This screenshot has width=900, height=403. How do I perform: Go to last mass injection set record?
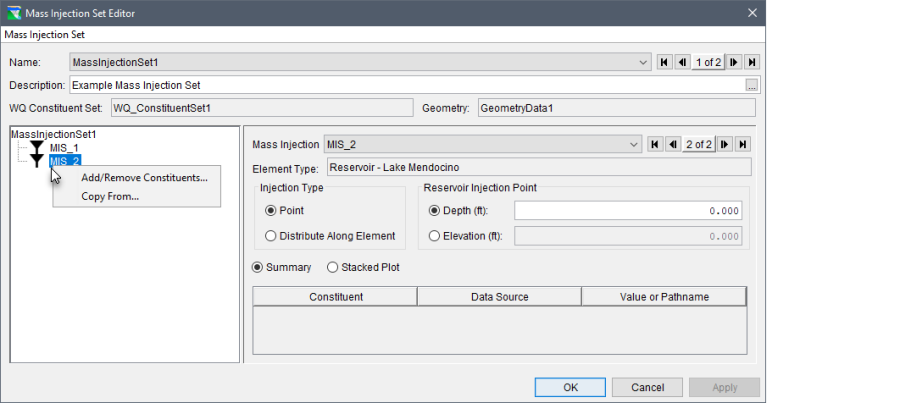(x=752, y=62)
